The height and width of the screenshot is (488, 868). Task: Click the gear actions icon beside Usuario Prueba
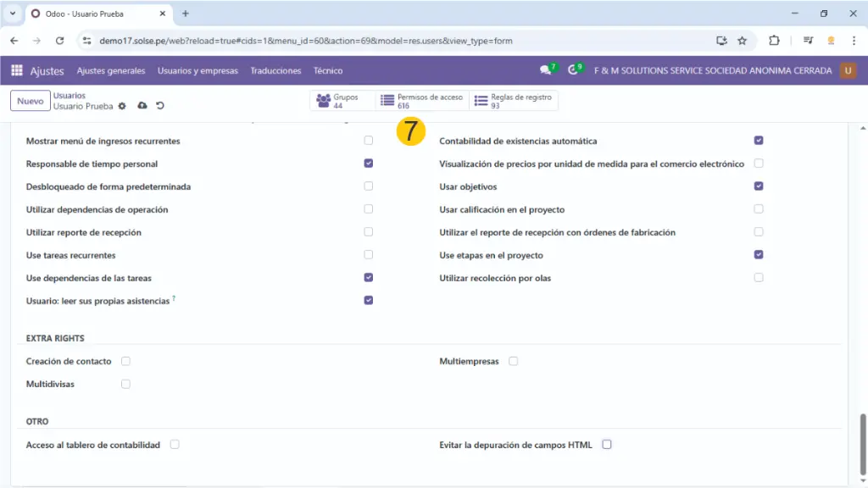pyautogui.click(x=122, y=107)
